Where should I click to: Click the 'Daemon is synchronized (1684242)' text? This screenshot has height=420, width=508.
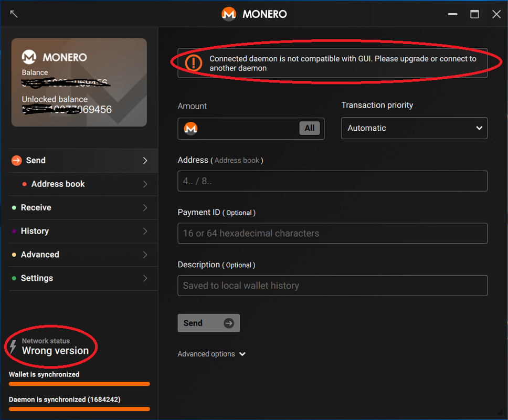pos(65,400)
